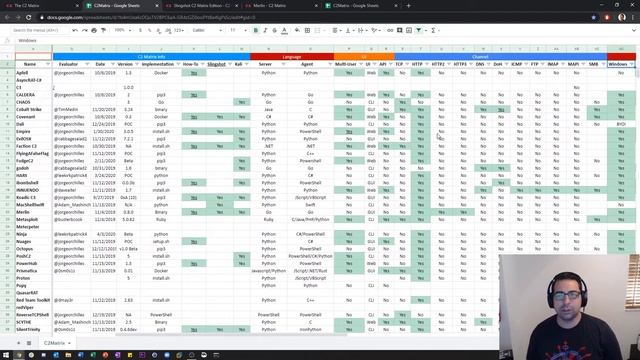Click the Insert link icon
640x360 pixels.
(390, 30)
